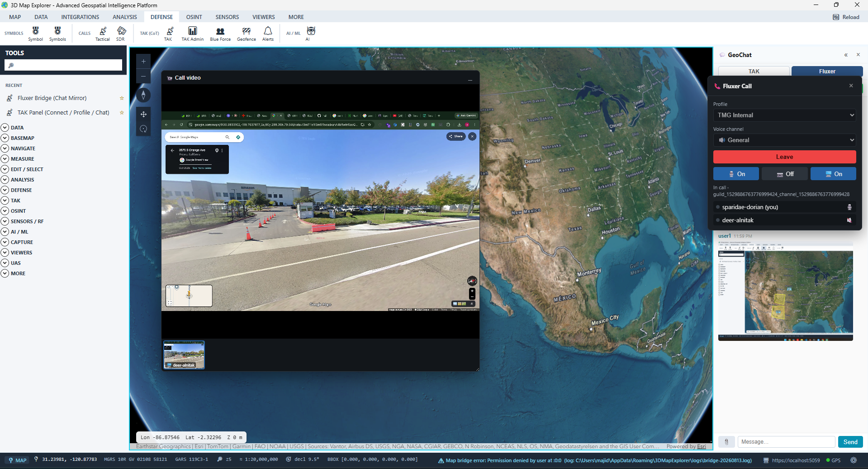
Task: Open Fluxer Bridge (Chat Mirror) tool
Action: click(x=52, y=98)
